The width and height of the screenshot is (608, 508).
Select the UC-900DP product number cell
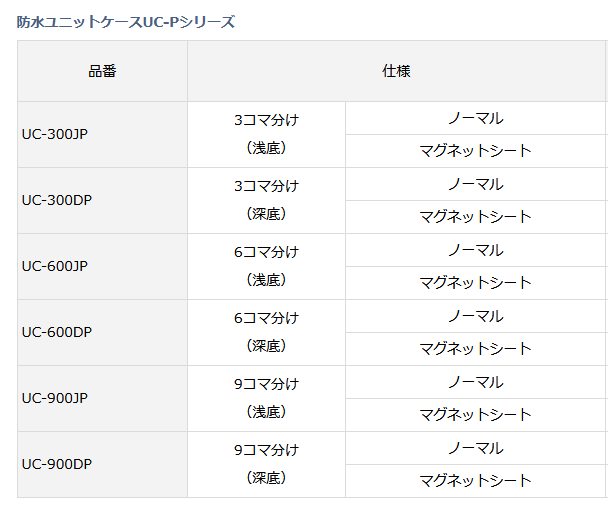tap(57, 464)
